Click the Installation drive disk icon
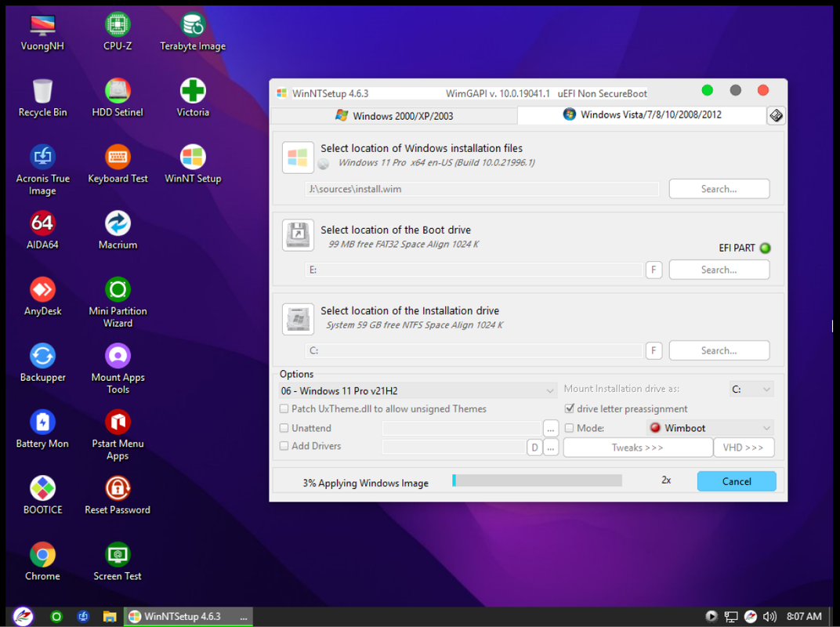The height and width of the screenshot is (627, 840). point(298,319)
